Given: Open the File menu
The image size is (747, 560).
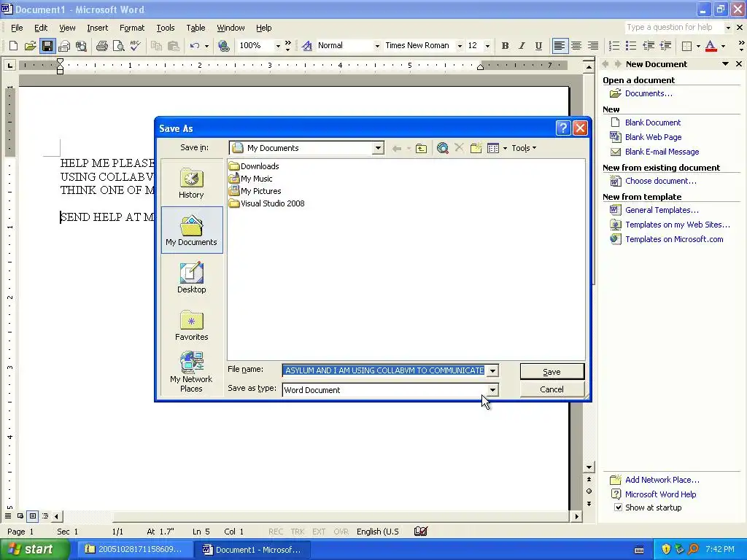Looking at the screenshot, I should (x=17, y=28).
